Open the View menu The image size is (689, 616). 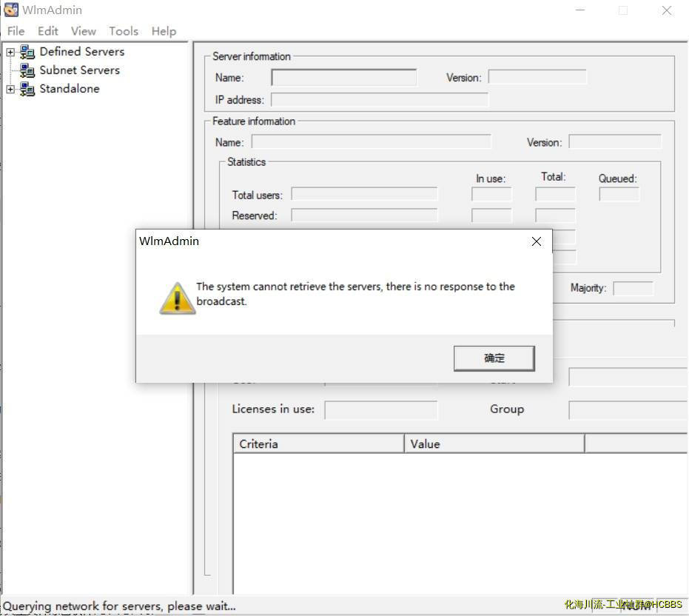click(83, 31)
